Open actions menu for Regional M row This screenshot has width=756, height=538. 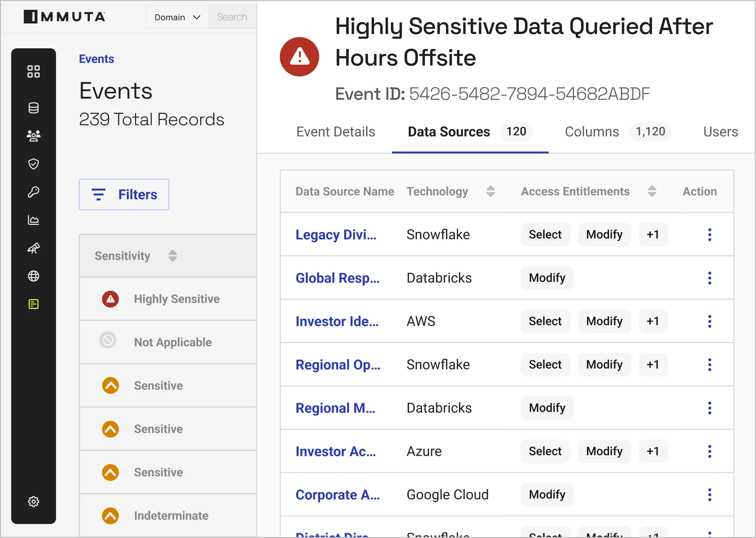point(710,408)
